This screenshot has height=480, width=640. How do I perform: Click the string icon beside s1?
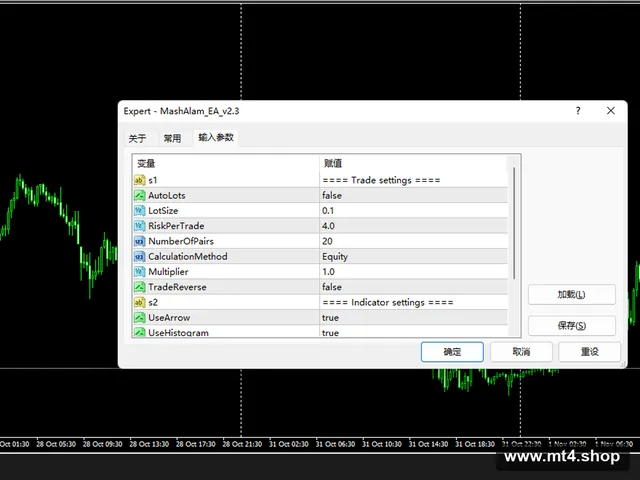pos(139,180)
